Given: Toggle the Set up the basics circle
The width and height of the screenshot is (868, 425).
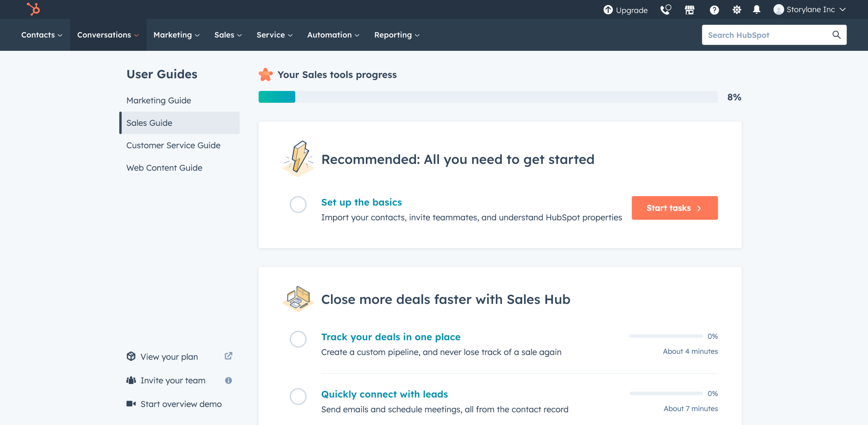Looking at the screenshot, I should (x=298, y=205).
